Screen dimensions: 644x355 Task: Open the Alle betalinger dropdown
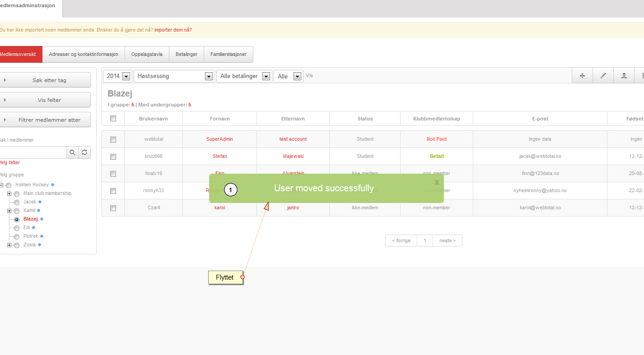click(x=244, y=76)
